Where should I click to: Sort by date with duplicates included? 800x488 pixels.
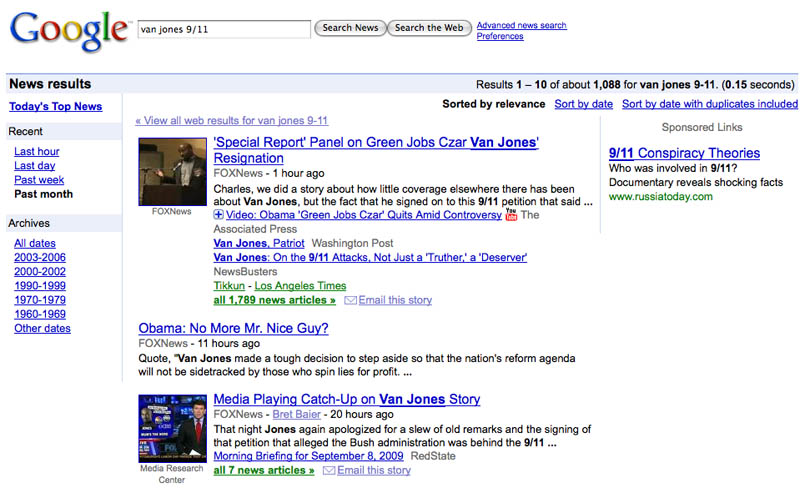coord(710,104)
